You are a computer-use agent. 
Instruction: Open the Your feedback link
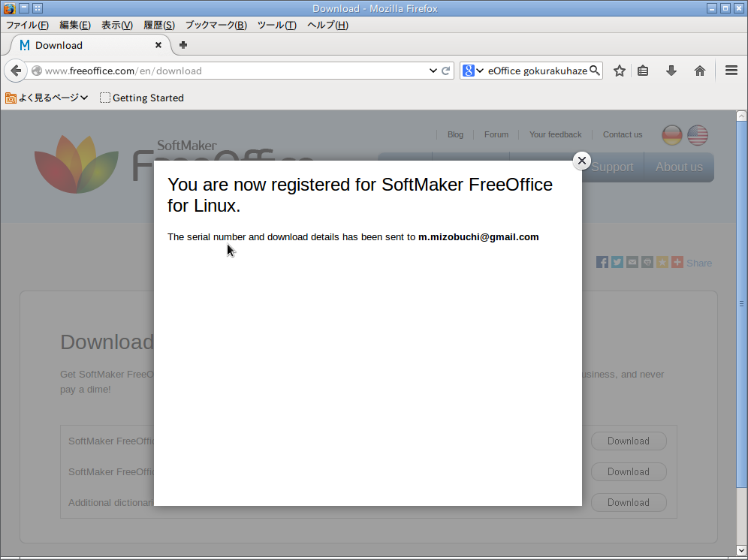pos(555,134)
